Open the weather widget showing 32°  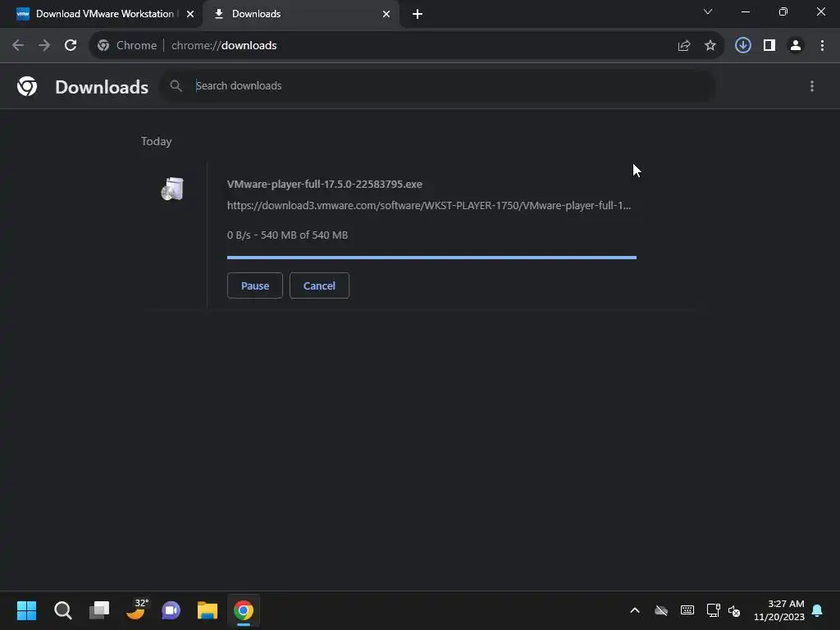pos(136,609)
